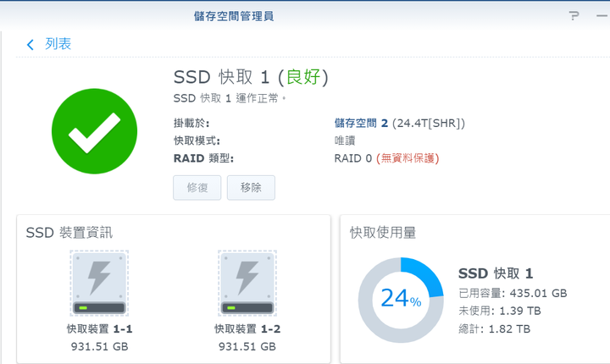Screen dimensions: 610x364
Task: Click the SSD 裝置資訊 panel header
Action: (x=69, y=233)
